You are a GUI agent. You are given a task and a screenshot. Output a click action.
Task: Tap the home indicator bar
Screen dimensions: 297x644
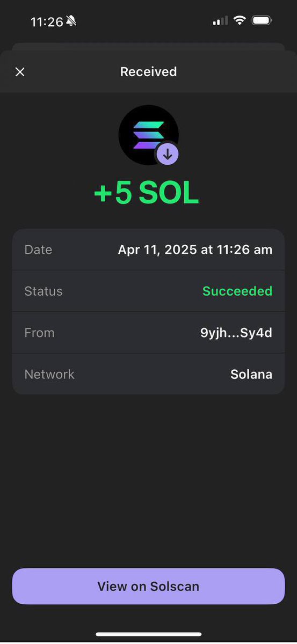click(148, 634)
